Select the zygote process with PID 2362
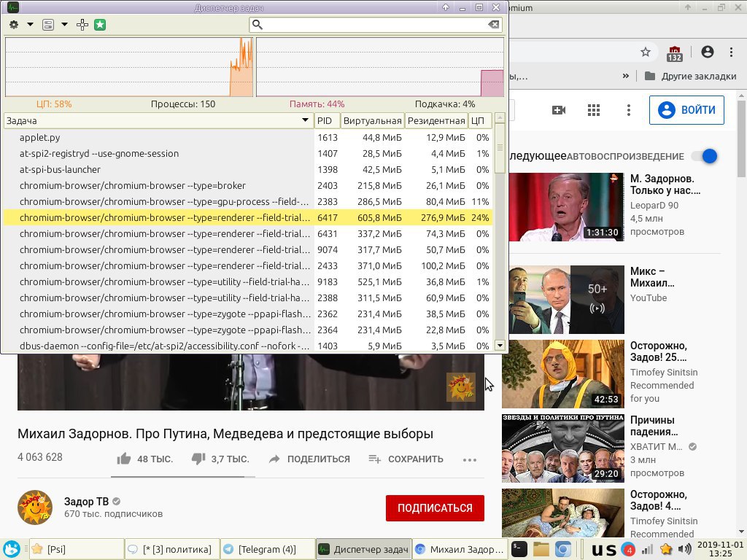Viewport: 747px width, 560px height. coord(248,314)
